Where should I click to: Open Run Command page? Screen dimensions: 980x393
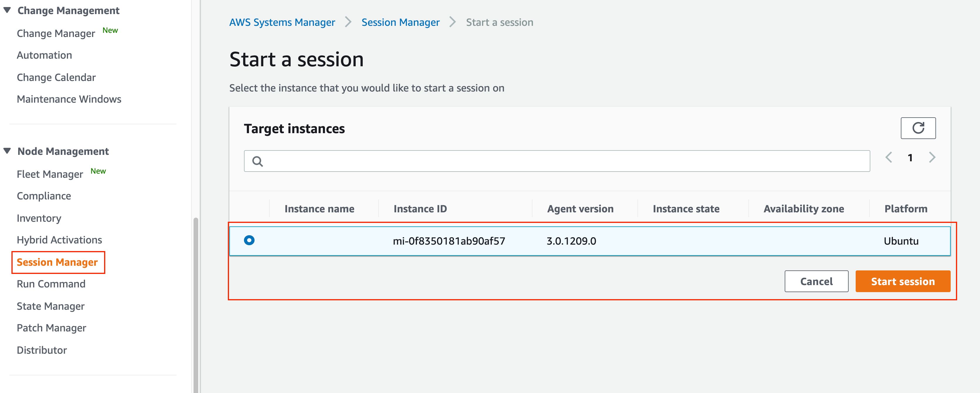point(51,284)
